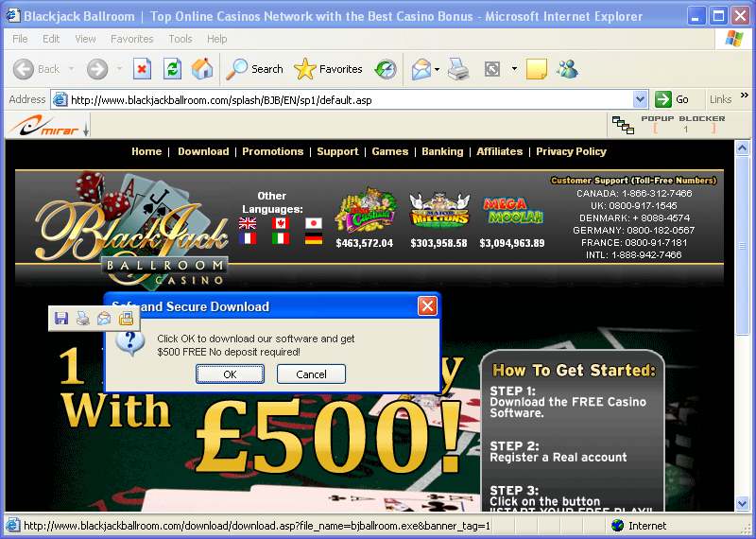Open the dropdown arrow beside the fullscreen icon
This screenshot has width=756, height=539.
click(x=514, y=69)
